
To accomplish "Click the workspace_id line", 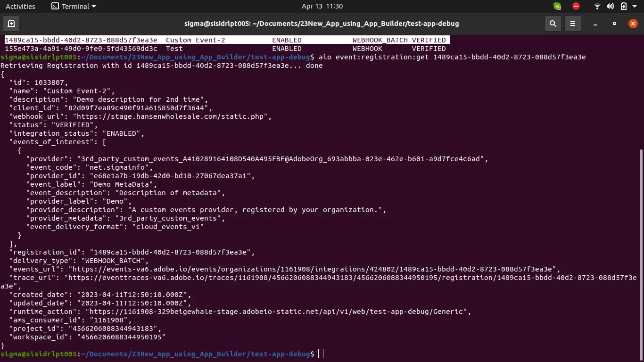I will pos(87,337).
